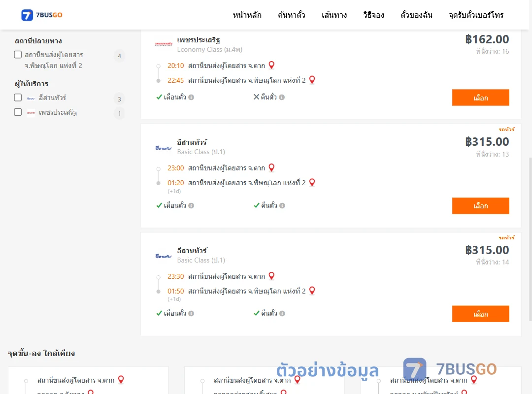Click the ที่นั่งว่าง: 13 seats text
The height and width of the screenshot is (394, 532).
492,154
